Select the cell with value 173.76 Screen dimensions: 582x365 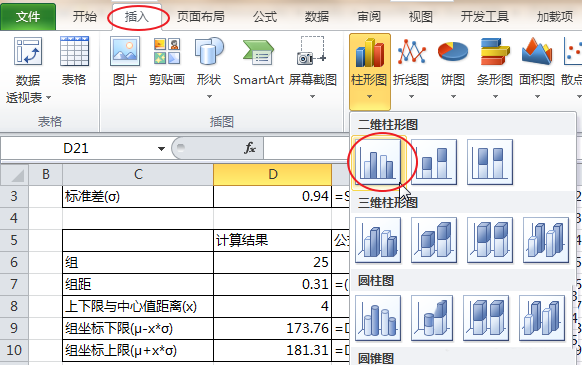pos(273,328)
